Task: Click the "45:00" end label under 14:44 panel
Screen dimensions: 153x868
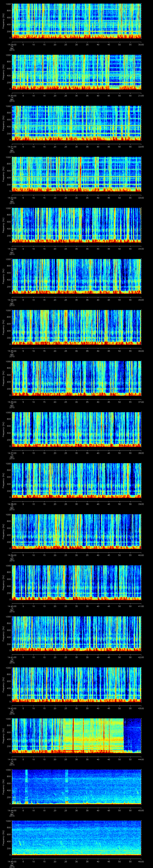Action: pyautogui.click(x=141, y=811)
